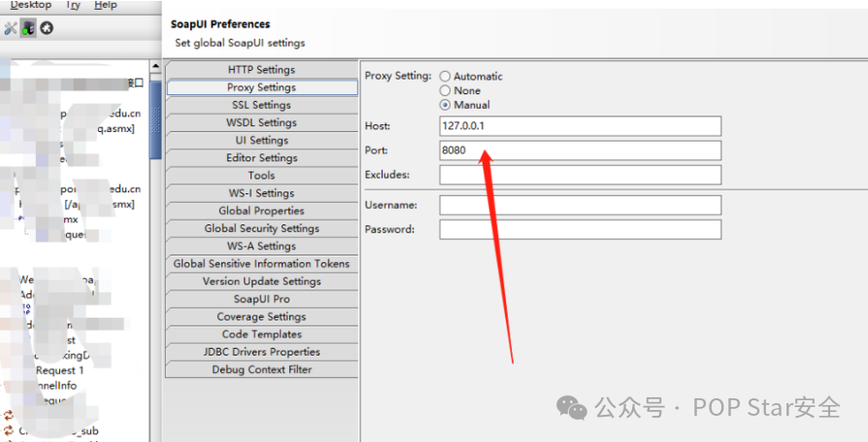This screenshot has width=868, height=442.
Task: Click the Excludes input field
Action: [581, 175]
